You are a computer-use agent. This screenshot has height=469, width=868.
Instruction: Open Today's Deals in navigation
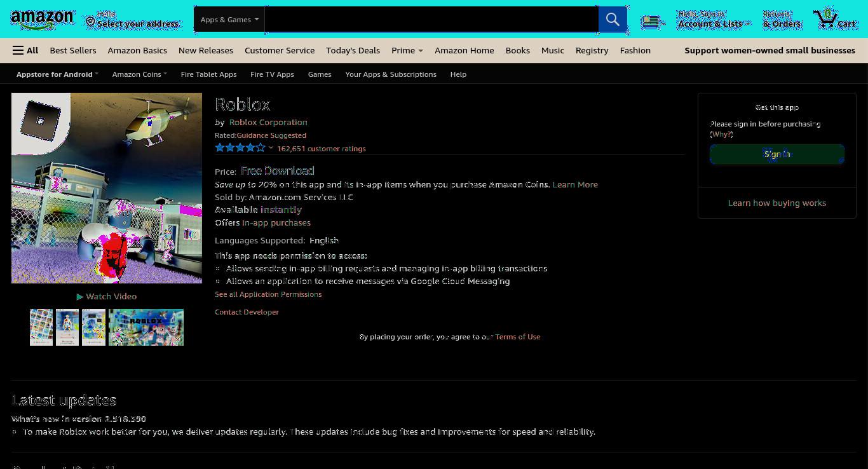(353, 50)
